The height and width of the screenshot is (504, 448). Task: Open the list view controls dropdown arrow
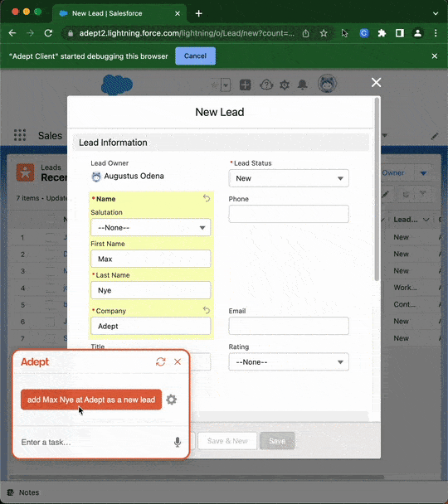tap(424, 173)
